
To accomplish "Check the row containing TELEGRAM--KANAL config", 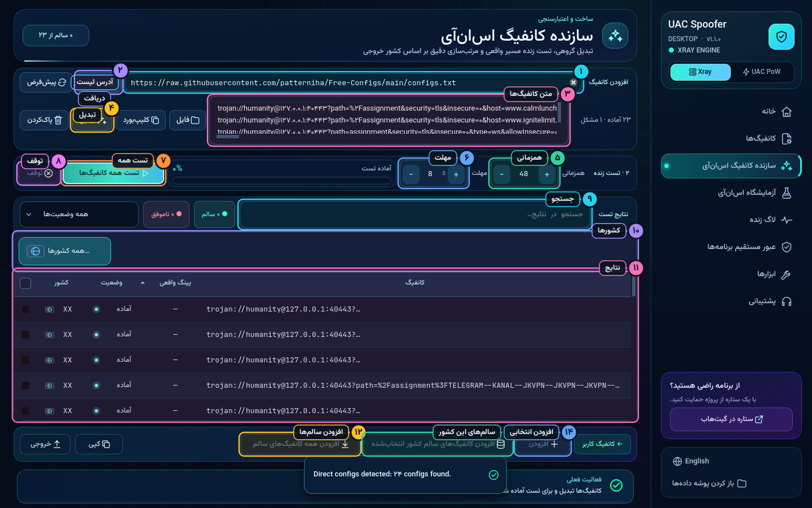I will (x=25, y=386).
